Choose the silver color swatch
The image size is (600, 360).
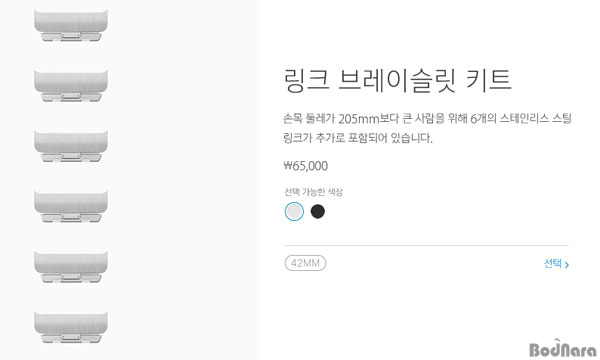294,212
